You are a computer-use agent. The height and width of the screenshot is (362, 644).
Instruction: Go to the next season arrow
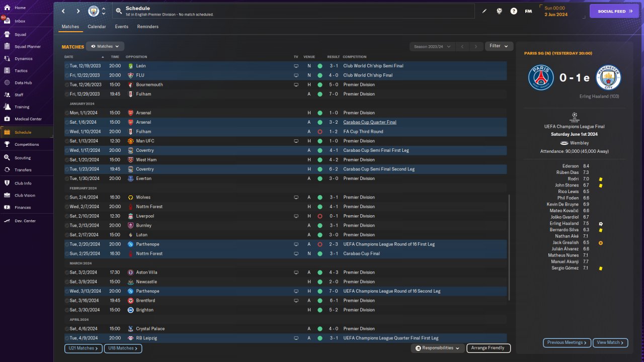pyautogui.click(x=476, y=46)
